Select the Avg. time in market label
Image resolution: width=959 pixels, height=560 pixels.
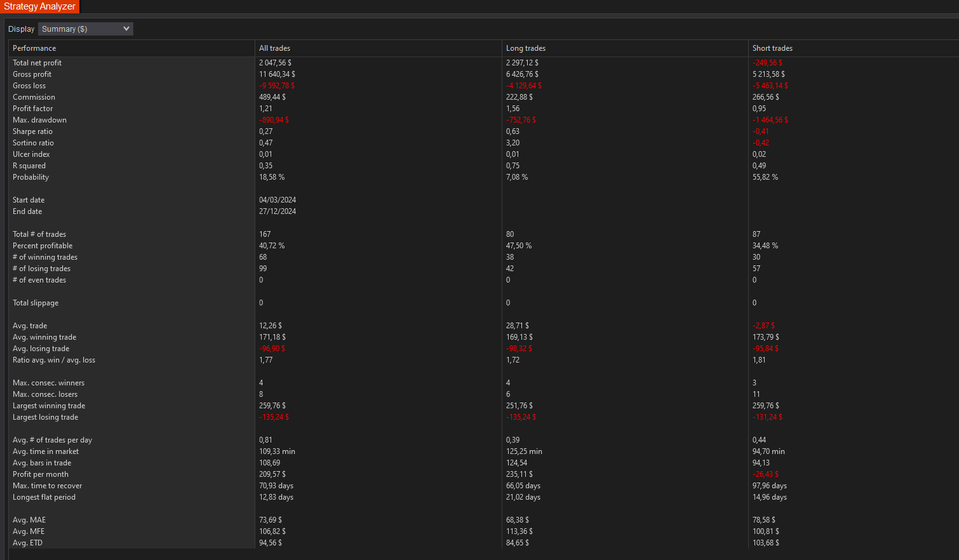tap(46, 451)
